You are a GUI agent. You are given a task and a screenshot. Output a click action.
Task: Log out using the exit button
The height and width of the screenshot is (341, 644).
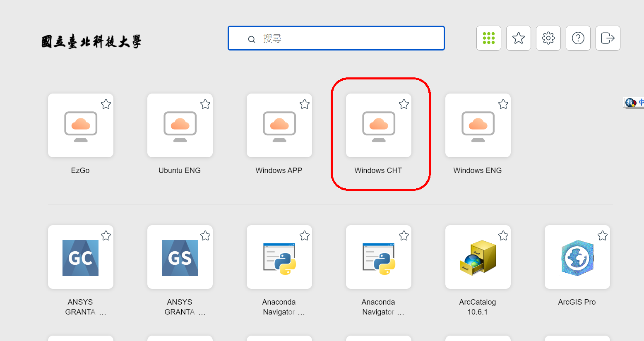608,38
